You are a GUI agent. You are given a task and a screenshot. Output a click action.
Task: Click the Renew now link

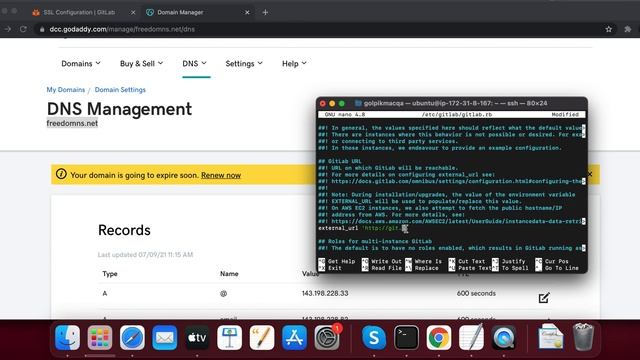pyautogui.click(x=221, y=175)
